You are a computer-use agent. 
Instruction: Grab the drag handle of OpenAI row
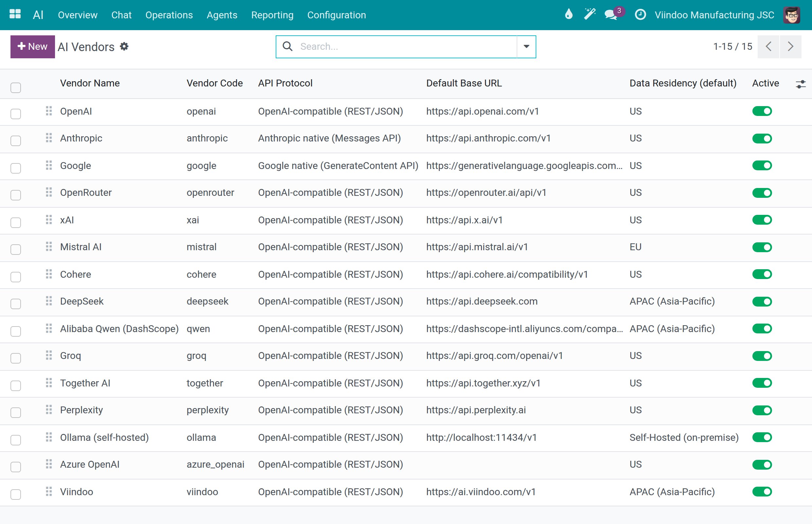[x=49, y=111]
